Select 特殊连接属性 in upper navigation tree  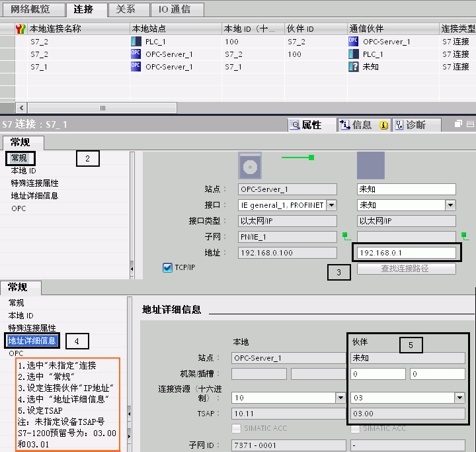(x=34, y=183)
